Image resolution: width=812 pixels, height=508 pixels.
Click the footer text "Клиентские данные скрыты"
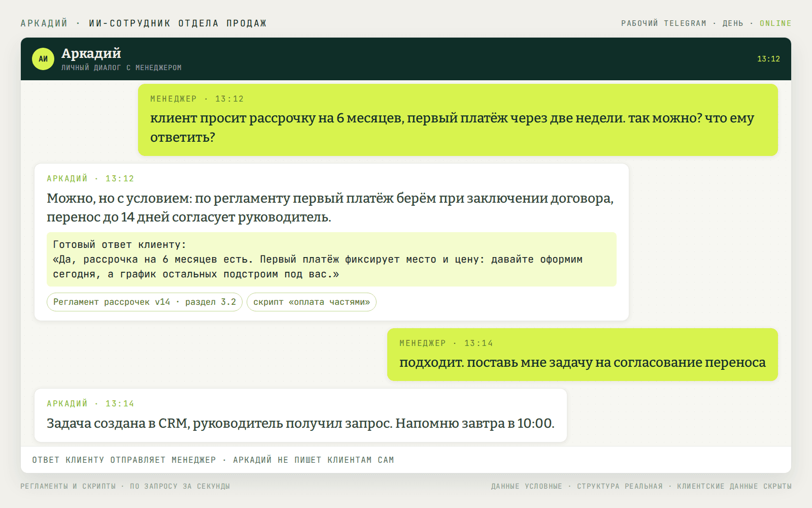tap(734, 487)
